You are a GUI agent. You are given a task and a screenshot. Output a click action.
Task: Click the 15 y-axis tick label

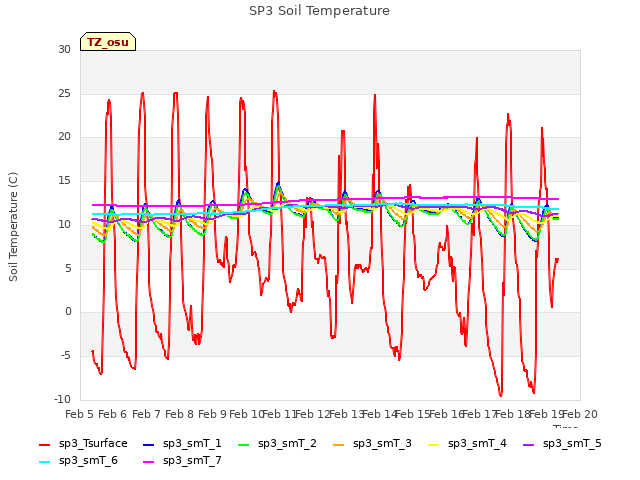point(64,180)
